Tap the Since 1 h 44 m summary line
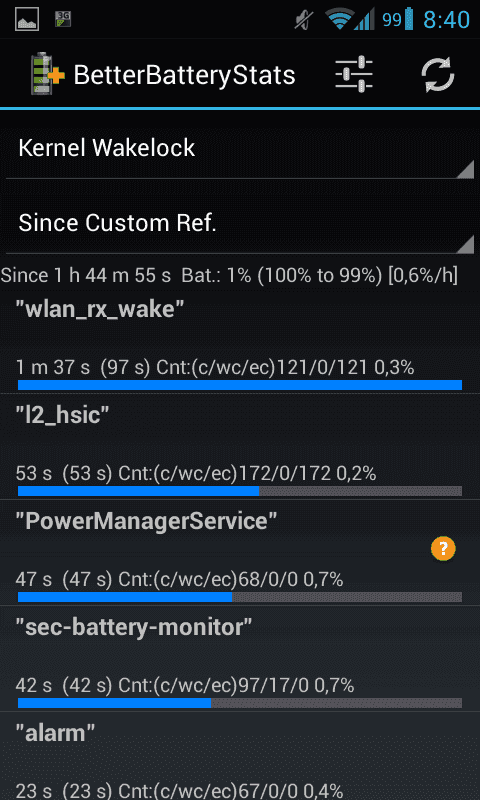Image resolution: width=480 pixels, height=800 pixels. [229, 276]
